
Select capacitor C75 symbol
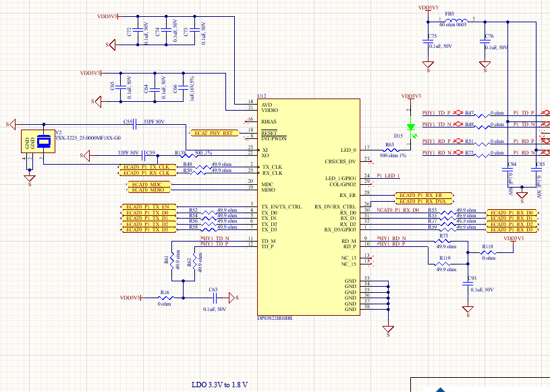point(428,41)
